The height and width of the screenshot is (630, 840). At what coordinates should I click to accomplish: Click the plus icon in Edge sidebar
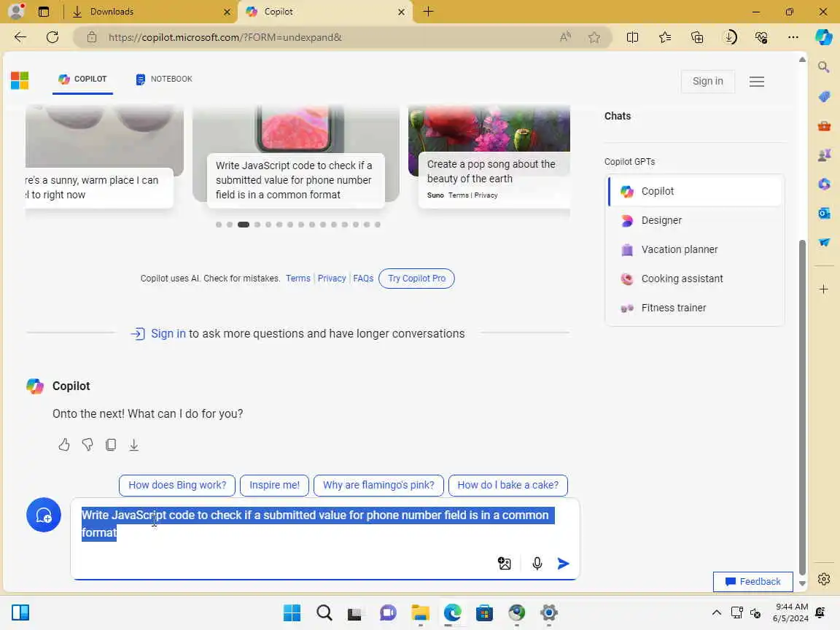click(x=824, y=289)
